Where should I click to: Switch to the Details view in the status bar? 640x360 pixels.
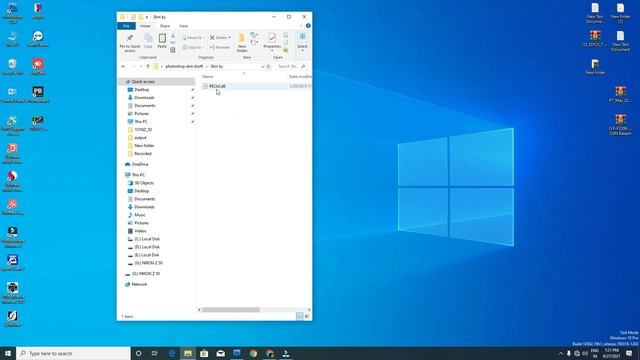[300, 316]
